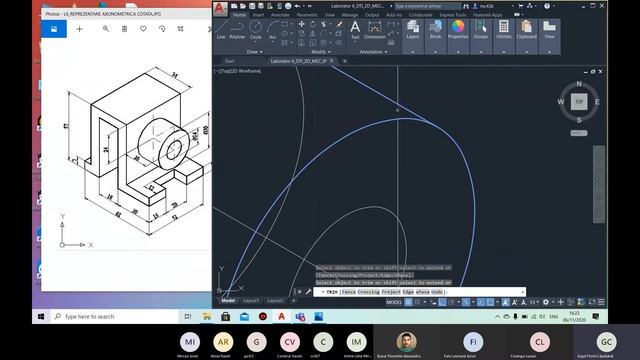Click the command line customize wrench icon
This screenshot has height=360, width=640.
pyautogui.click(x=308, y=292)
